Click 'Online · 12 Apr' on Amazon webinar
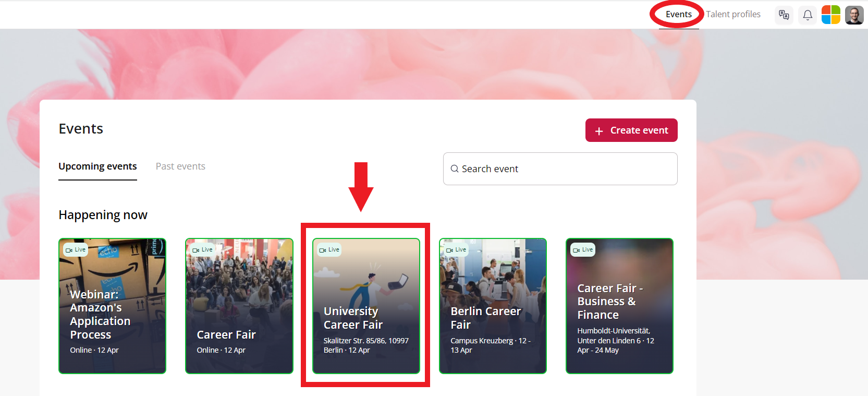The width and height of the screenshot is (868, 396). [94, 350]
